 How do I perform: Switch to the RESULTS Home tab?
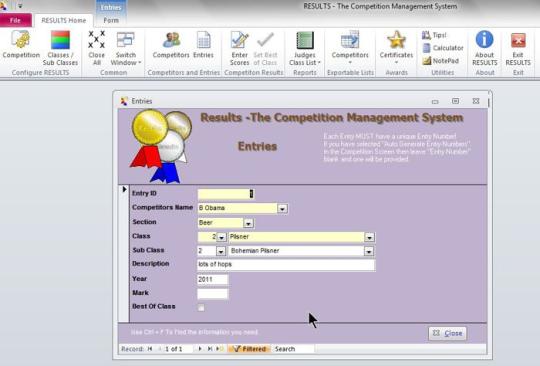coord(64,20)
